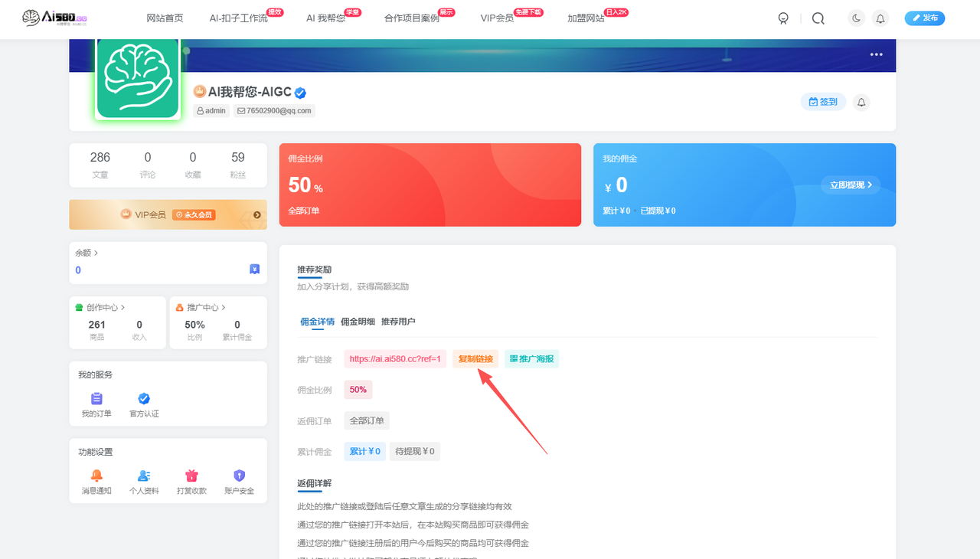This screenshot has width=980, height=559.
Task: Open 账户安全 account security shield icon
Action: (239, 473)
